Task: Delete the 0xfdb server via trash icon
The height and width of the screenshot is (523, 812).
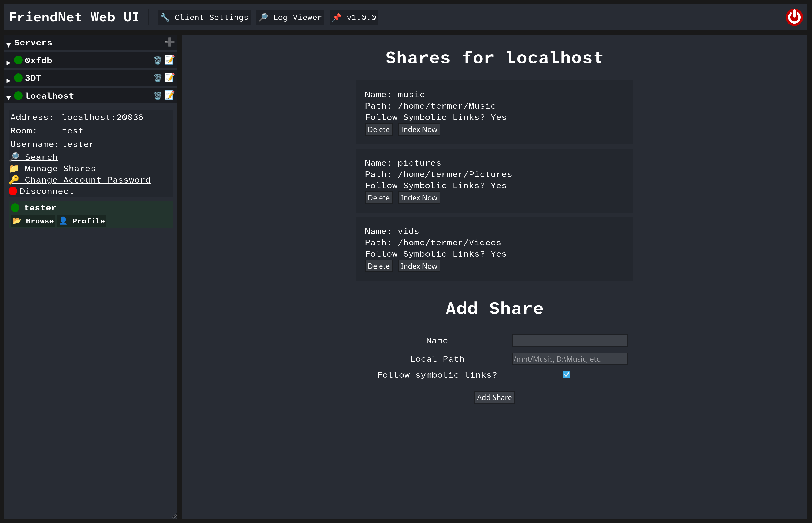Action: 157,60
